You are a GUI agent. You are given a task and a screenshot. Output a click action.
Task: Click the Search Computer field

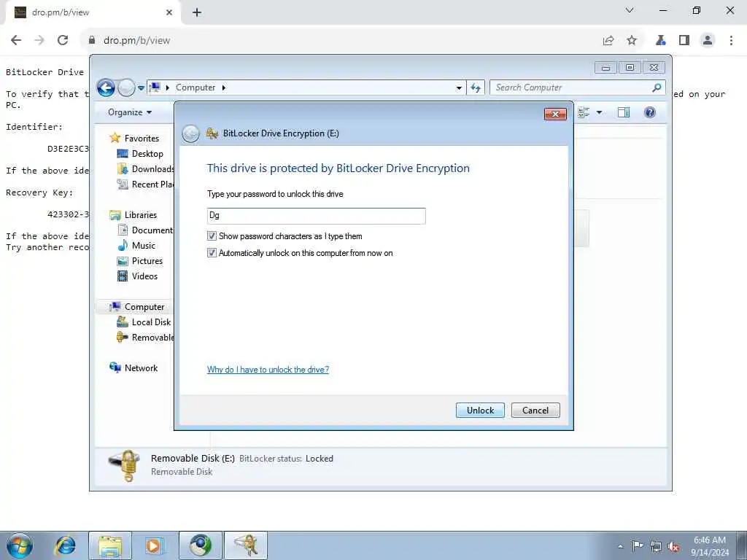tap(571, 87)
